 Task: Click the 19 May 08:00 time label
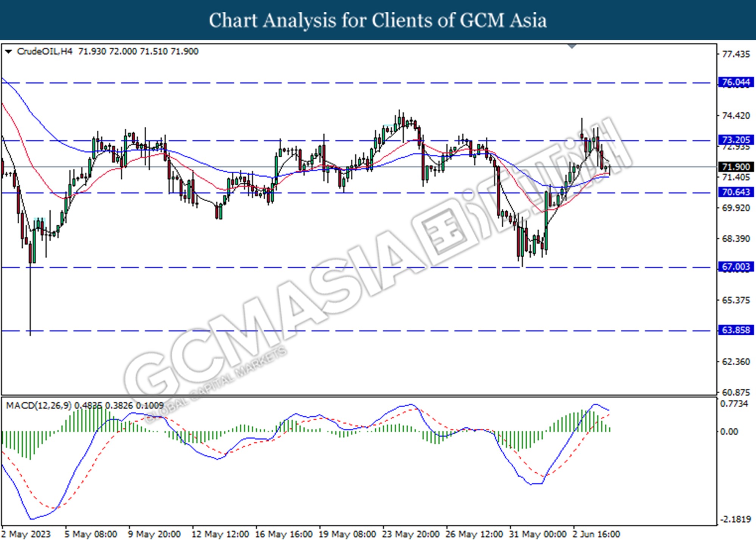click(347, 534)
